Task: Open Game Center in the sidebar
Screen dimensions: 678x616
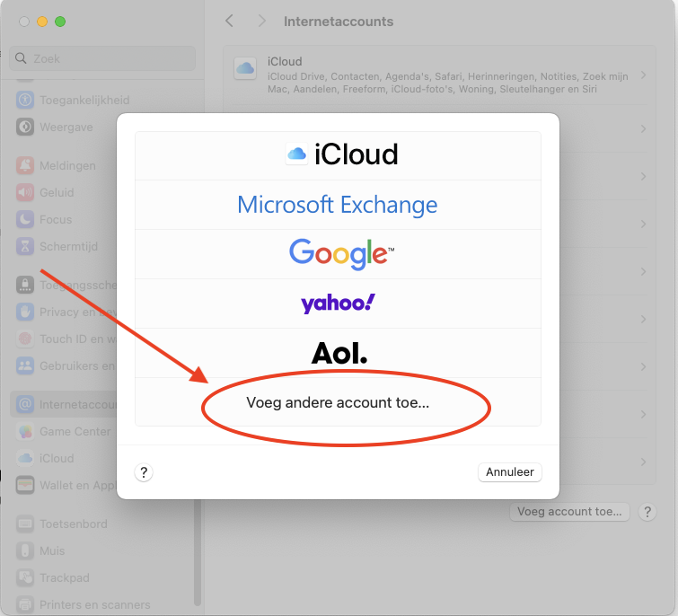Action: coord(75,432)
